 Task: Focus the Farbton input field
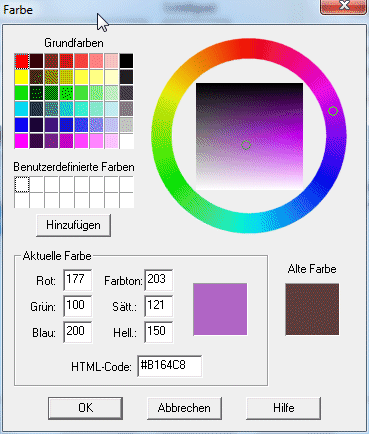(x=159, y=280)
